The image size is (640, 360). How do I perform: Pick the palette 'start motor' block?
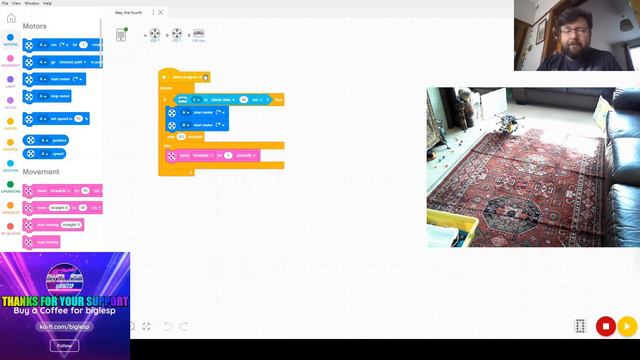click(54, 79)
